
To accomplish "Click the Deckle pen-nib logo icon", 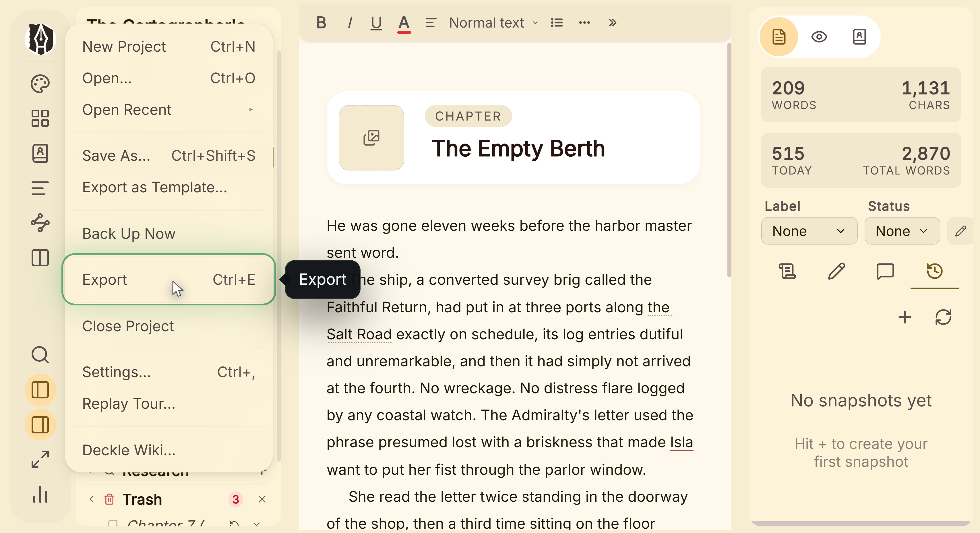I will click(40, 39).
